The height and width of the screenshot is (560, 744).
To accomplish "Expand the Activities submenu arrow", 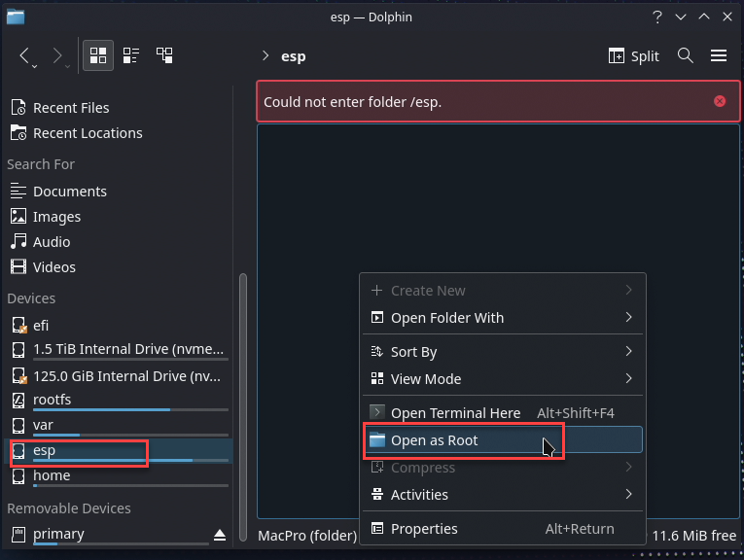I will pos(628,494).
